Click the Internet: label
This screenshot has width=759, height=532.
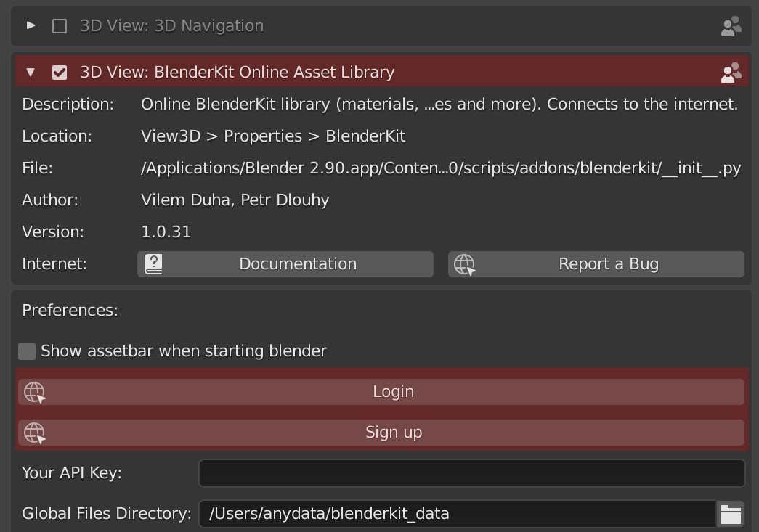[54, 264]
